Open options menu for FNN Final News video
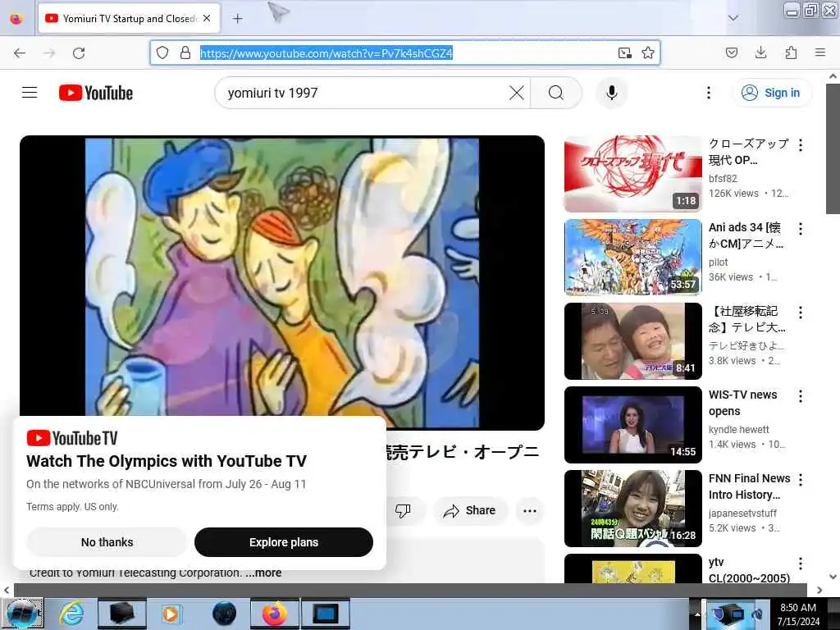The image size is (840, 630). pos(801,479)
